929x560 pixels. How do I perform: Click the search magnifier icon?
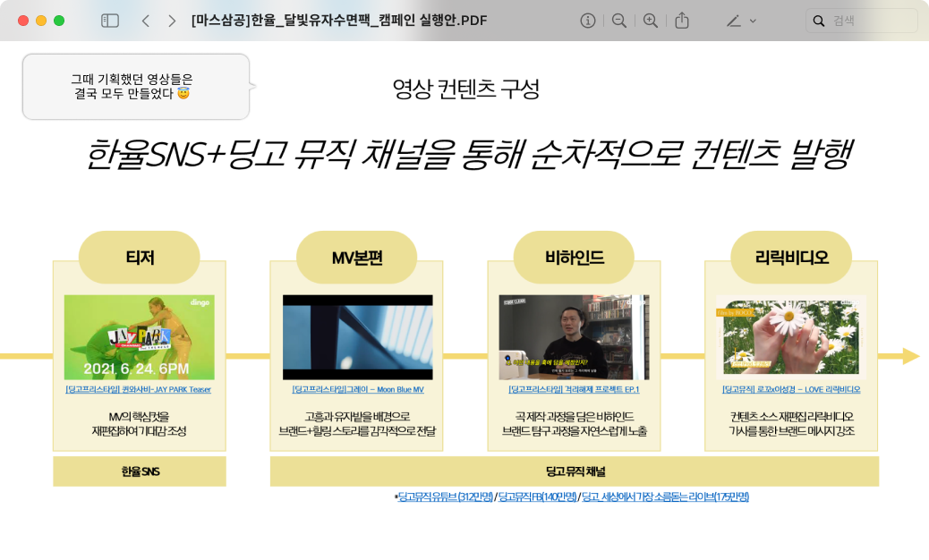(x=819, y=21)
